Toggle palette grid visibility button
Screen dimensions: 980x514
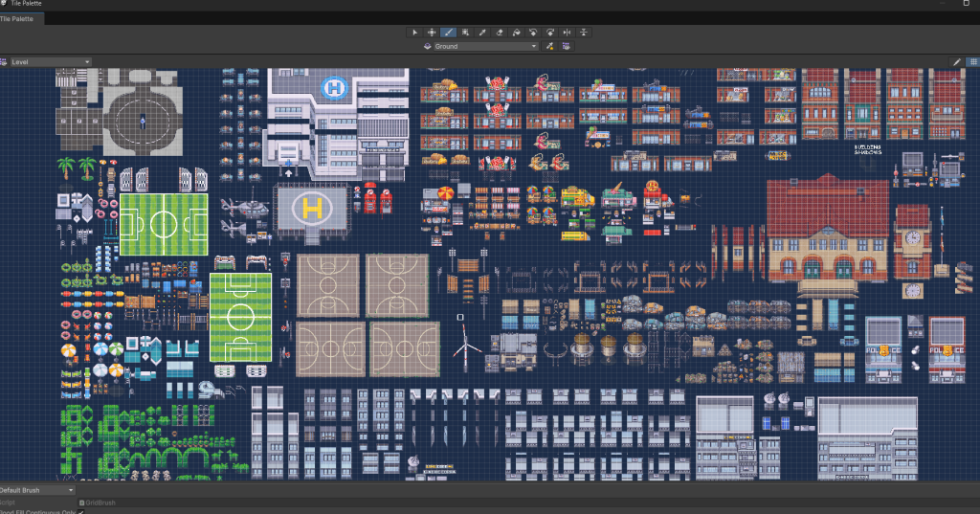tap(972, 62)
